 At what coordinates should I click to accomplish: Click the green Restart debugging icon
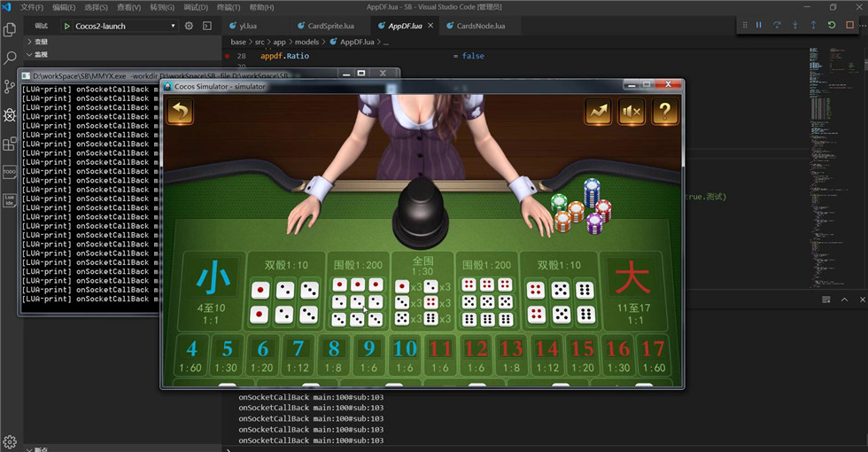coord(832,25)
